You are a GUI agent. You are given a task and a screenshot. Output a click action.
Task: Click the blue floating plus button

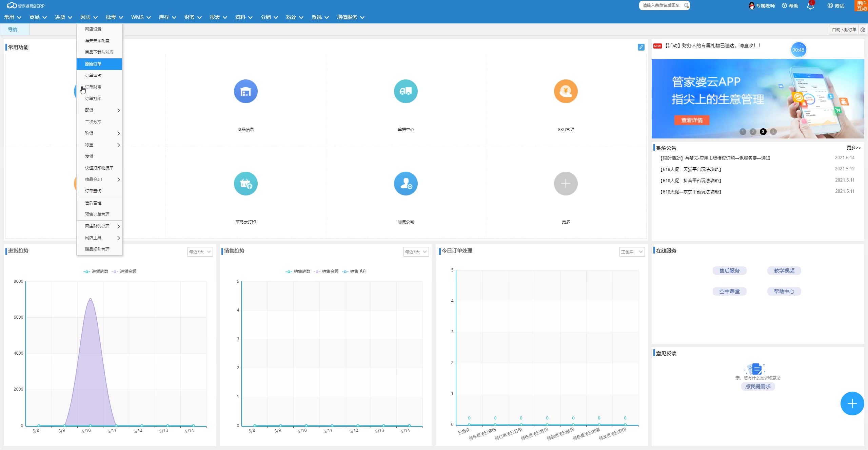click(x=852, y=404)
